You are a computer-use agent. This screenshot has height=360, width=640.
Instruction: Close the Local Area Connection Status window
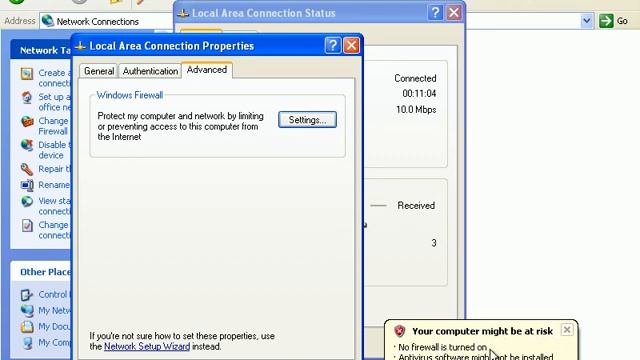click(x=454, y=13)
